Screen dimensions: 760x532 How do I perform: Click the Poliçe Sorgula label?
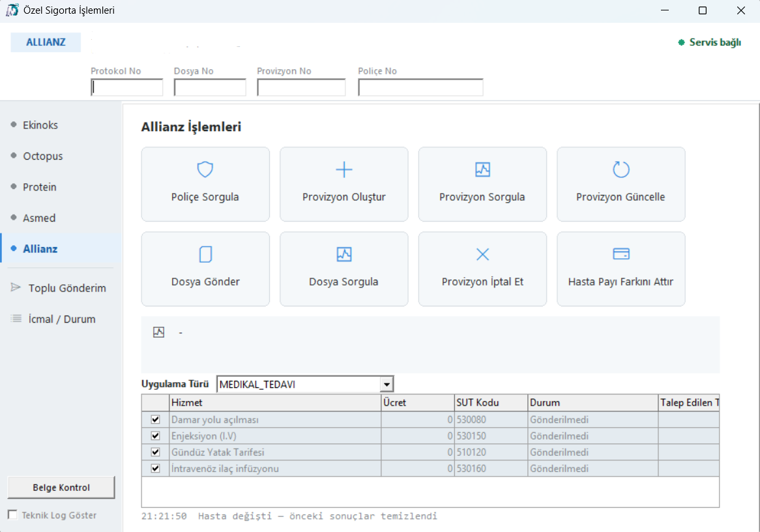click(205, 197)
